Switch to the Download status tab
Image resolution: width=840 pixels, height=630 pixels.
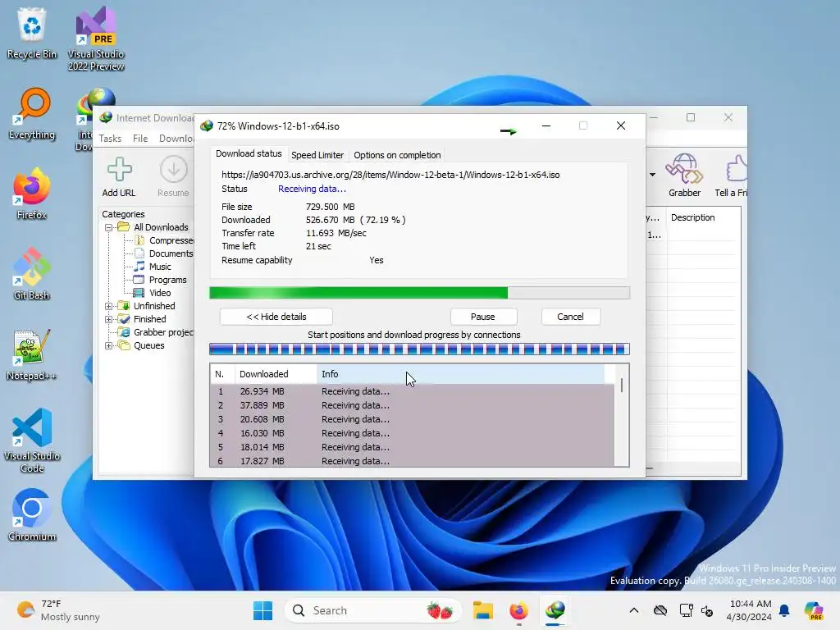point(249,153)
